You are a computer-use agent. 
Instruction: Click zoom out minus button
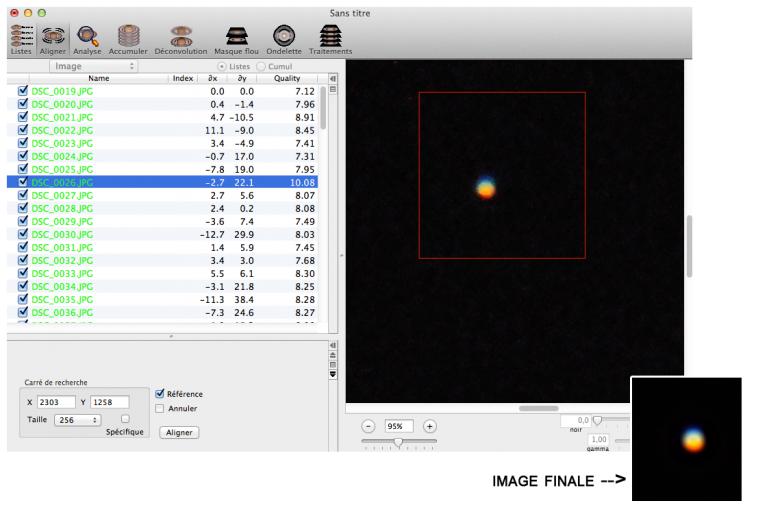click(x=368, y=426)
